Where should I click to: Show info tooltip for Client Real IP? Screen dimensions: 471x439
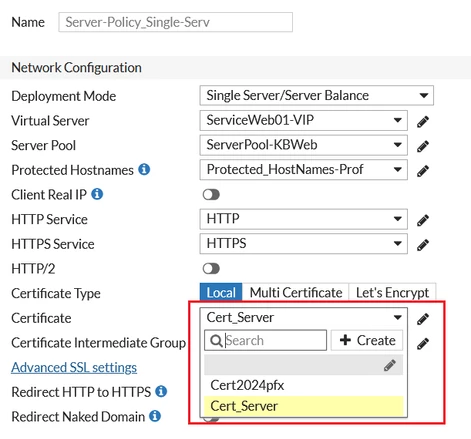(x=97, y=194)
